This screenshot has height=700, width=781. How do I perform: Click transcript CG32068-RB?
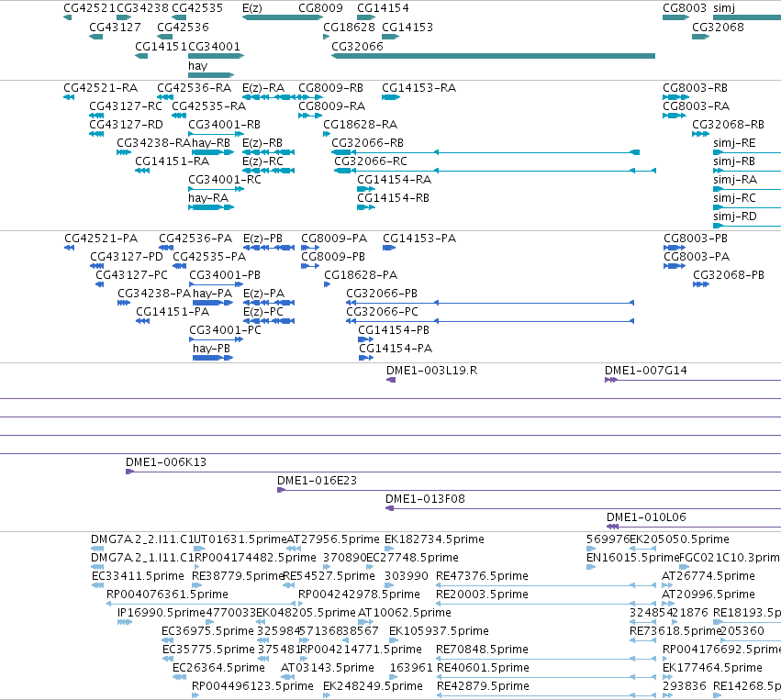click(x=728, y=125)
